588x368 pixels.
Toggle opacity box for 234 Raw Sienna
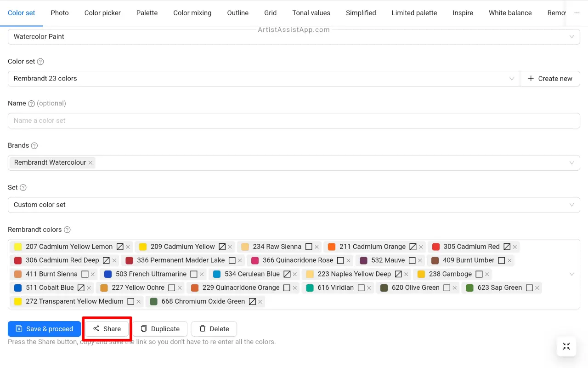click(309, 247)
